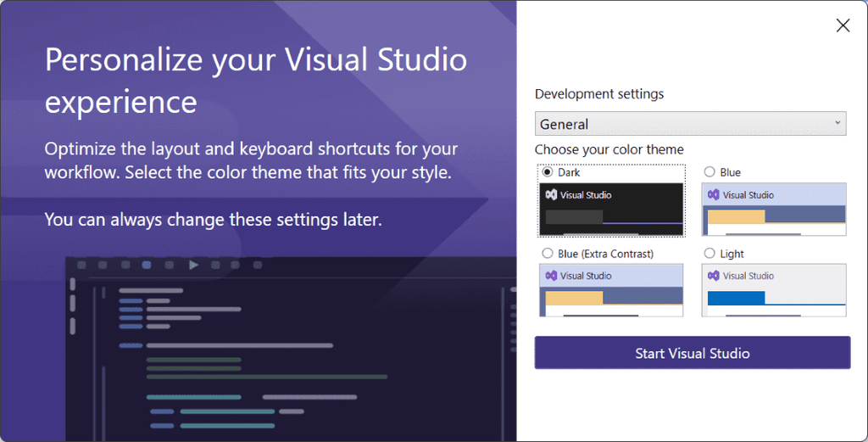The width and height of the screenshot is (868, 442).
Task: Click the Light theme preview thumbnail
Action: point(774,290)
